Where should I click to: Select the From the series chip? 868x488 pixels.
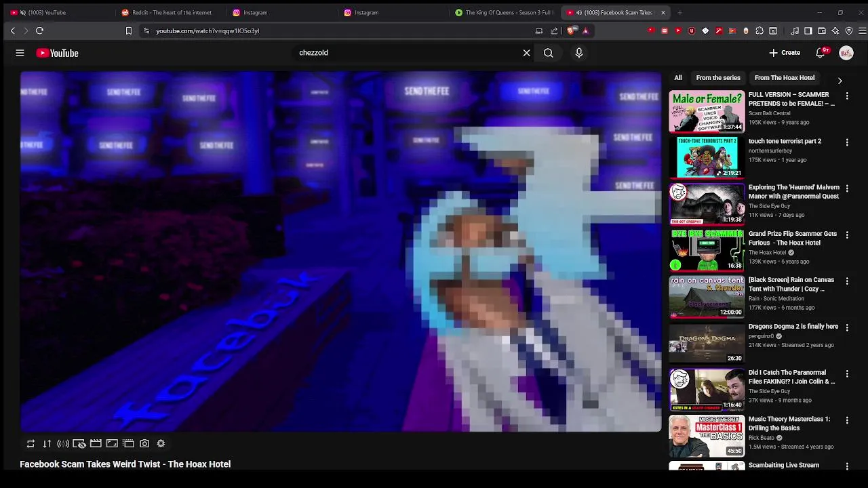pos(718,78)
